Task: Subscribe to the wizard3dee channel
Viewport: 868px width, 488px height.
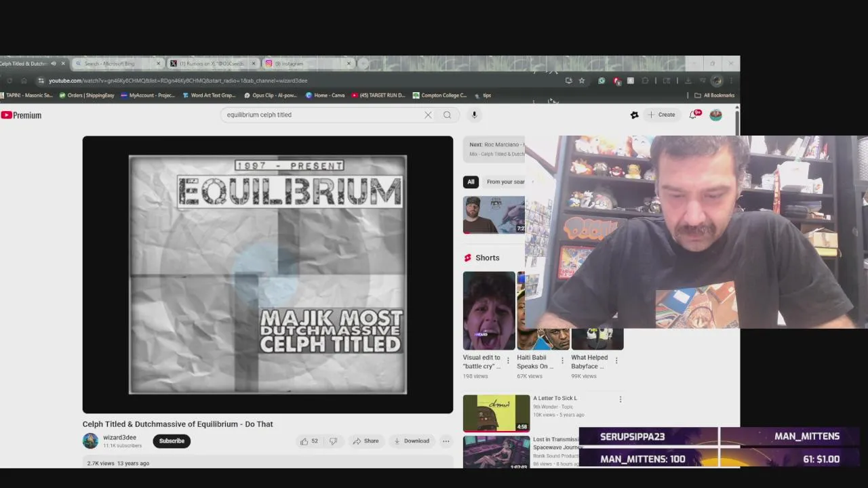Action: [x=172, y=441]
